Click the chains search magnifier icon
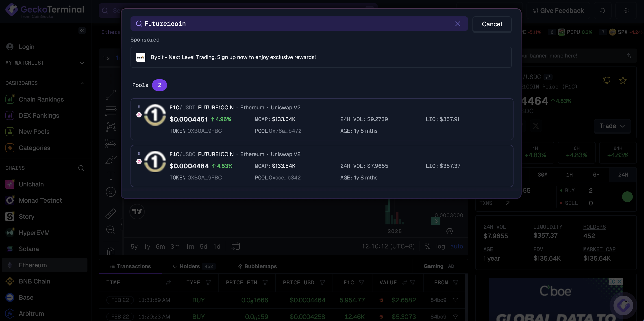Viewport: 644px width, 321px height. click(x=81, y=168)
